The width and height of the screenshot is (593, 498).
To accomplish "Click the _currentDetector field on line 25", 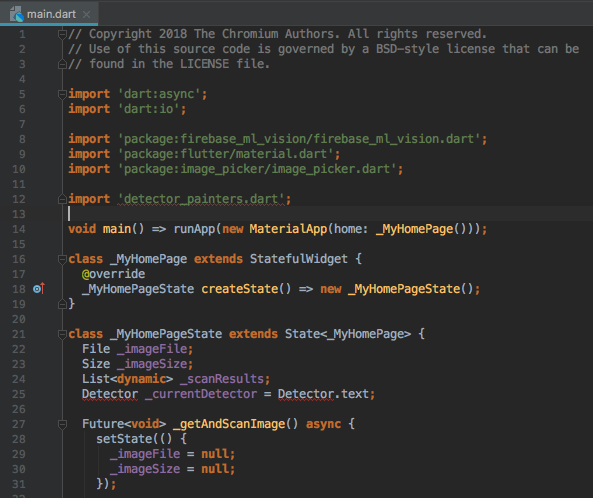I will click(201, 394).
